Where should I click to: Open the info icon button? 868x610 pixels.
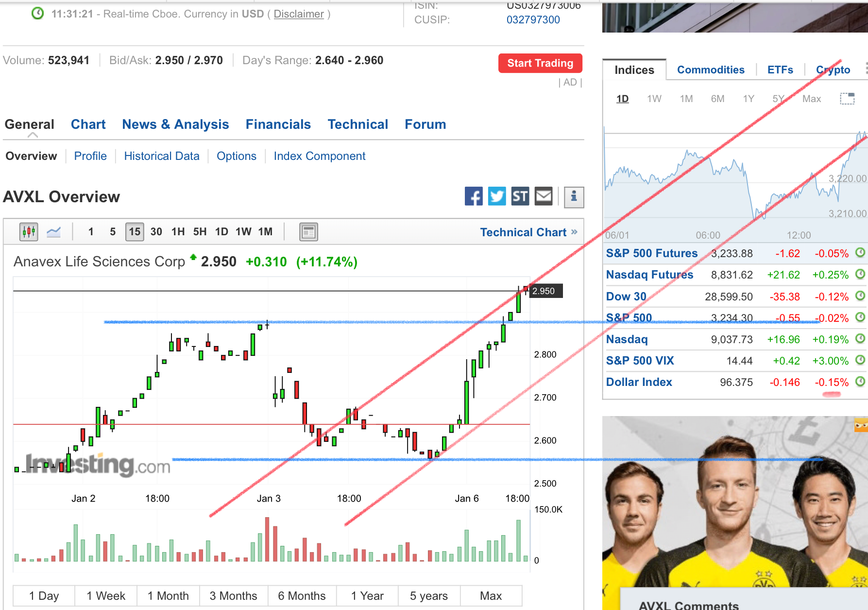574,197
